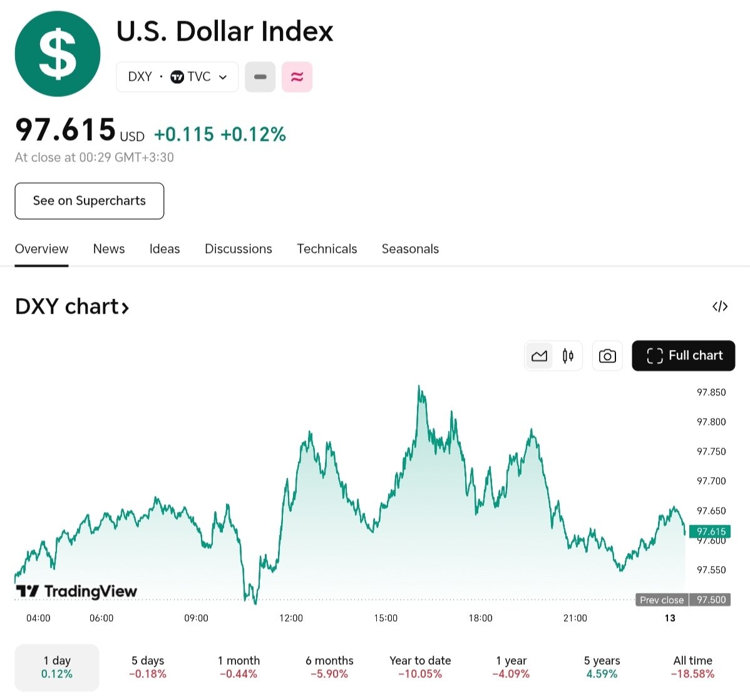The image size is (750, 700).
Task: Switch chart to candlestick view
Action: tap(567, 355)
